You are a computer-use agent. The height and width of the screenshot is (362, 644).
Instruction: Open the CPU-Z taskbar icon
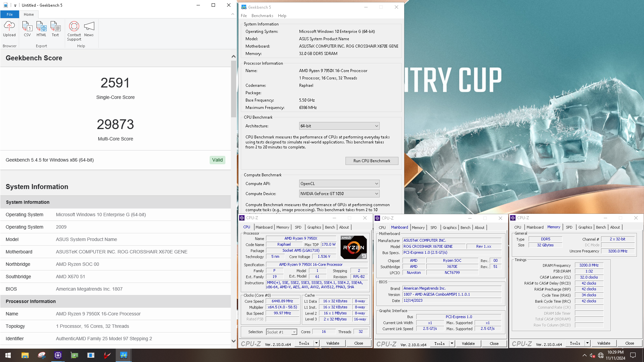[x=58, y=355]
